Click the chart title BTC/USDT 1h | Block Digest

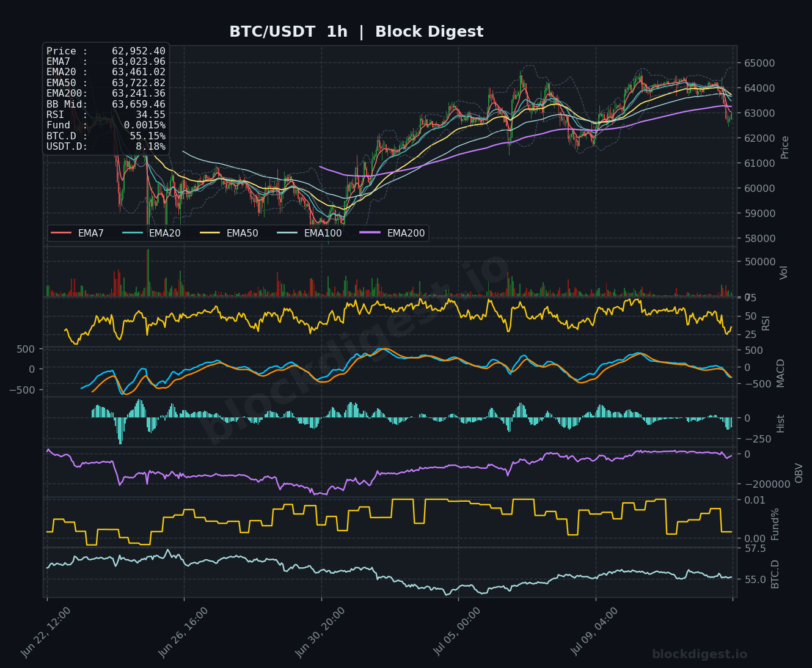[356, 32]
